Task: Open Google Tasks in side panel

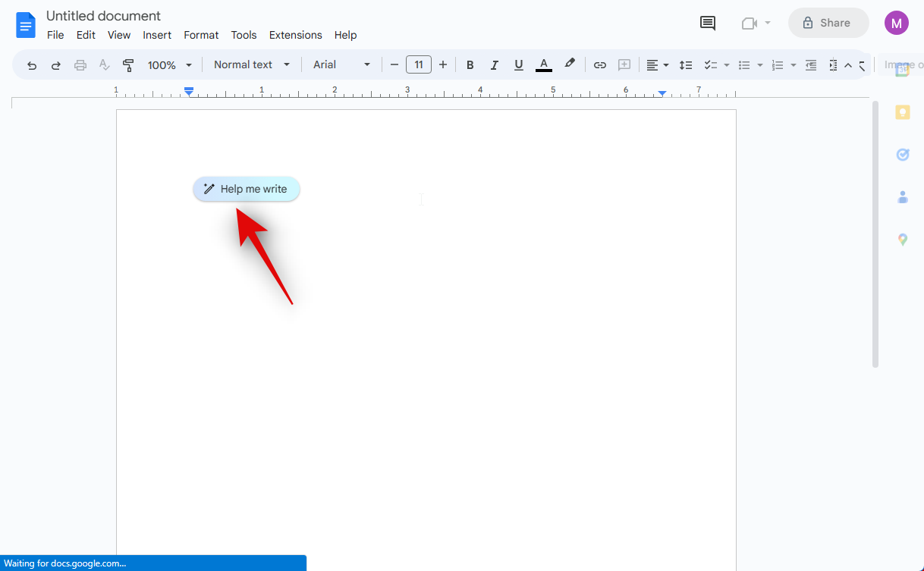Action: click(x=903, y=155)
